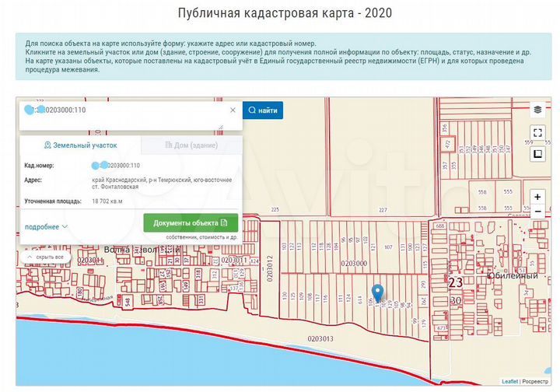The width and height of the screenshot is (560, 392).
Task: Click the Найти search button
Action: pyautogui.click(x=263, y=110)
